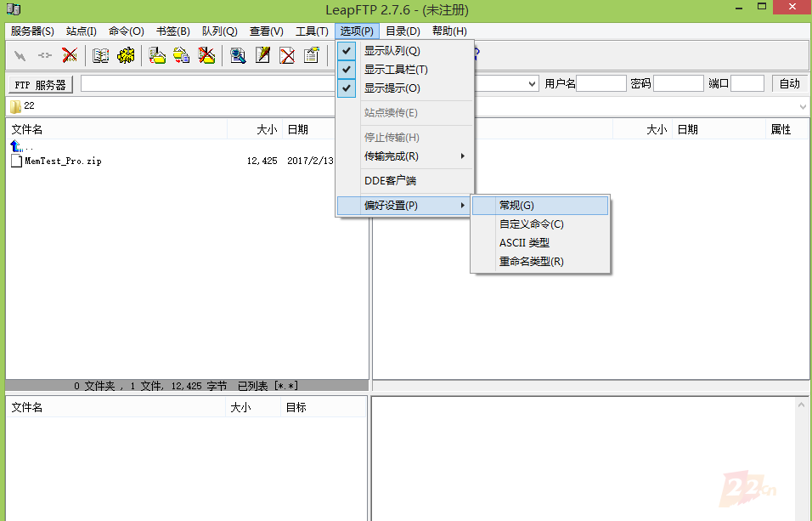This screenshot has height=521, width=812.
Task: Expand the 偏好设置(P) submenu
Action: coord(404,206)
